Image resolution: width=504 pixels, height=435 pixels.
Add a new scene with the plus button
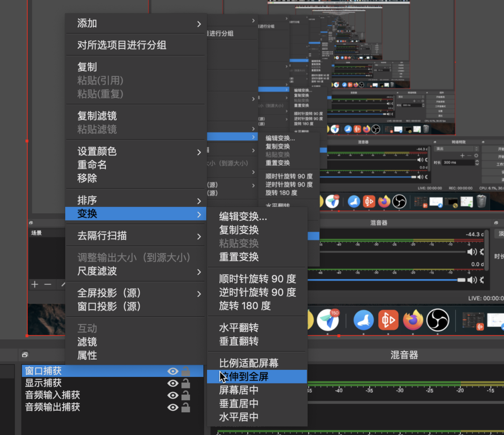(35, 284)
